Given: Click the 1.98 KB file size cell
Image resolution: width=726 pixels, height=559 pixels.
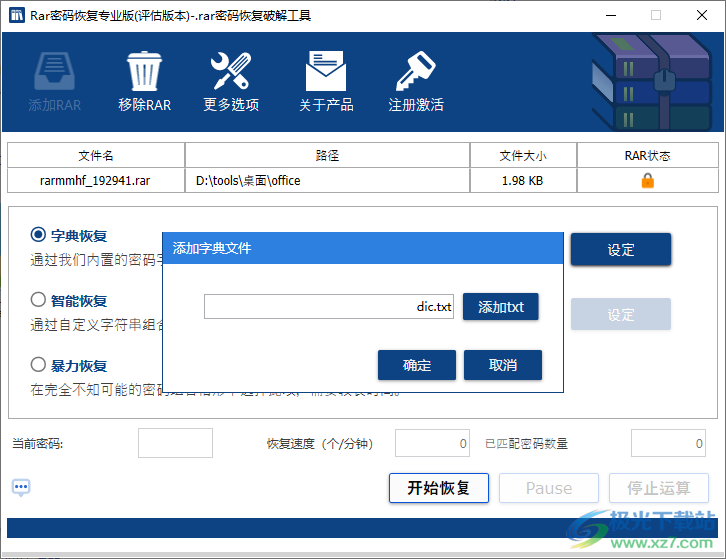Looking at the screenshot, I should pyautogui.click(x=523, y=181).
